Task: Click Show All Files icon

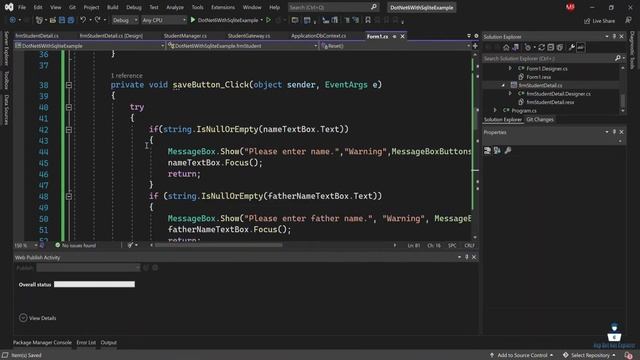Action: click(x=560, y=48)
